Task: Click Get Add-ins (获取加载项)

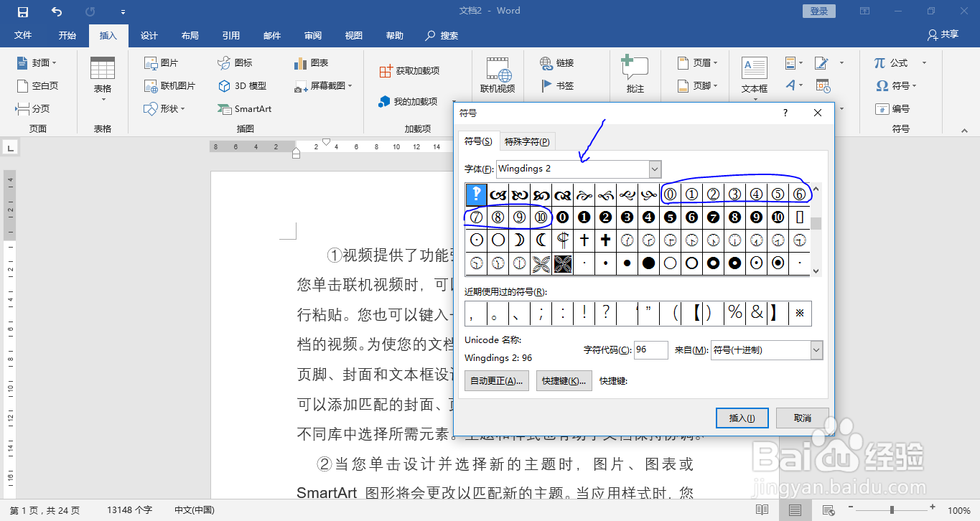Action: [x=409, y=71]
